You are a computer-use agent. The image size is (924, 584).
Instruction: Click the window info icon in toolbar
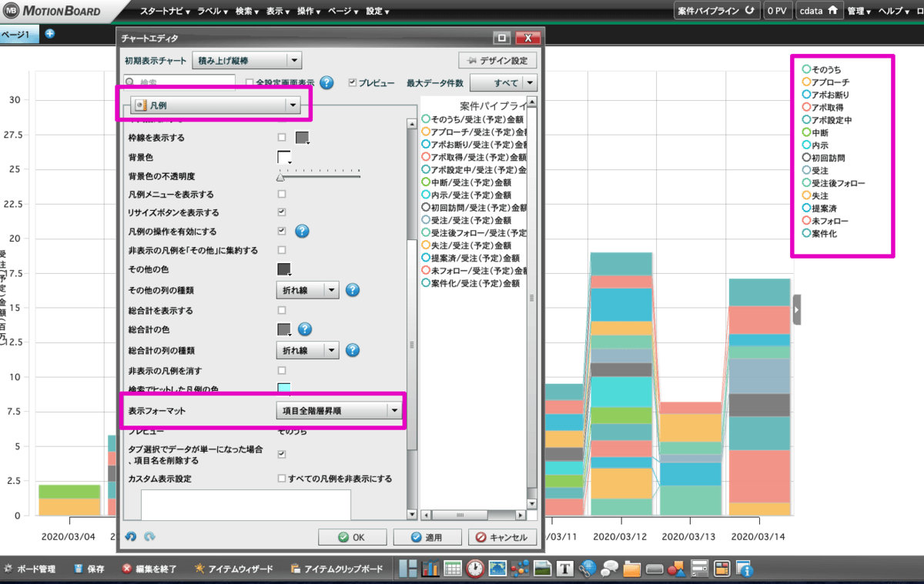pos(745,569)
